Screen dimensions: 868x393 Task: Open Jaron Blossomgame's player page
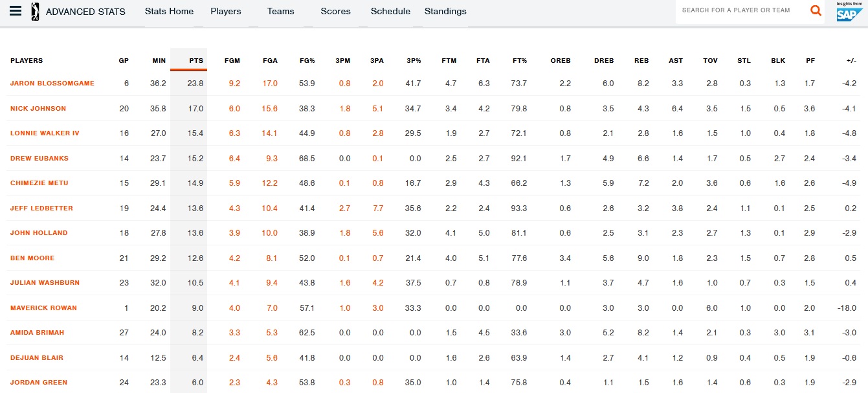pyautogui.click(x=52, y=84)
